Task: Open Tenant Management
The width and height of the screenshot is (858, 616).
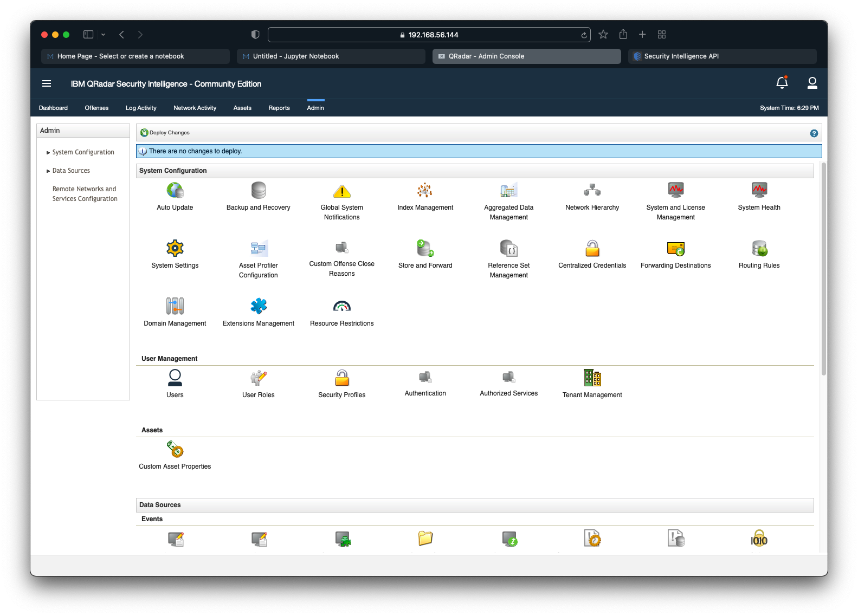Action: pos(592,378)
